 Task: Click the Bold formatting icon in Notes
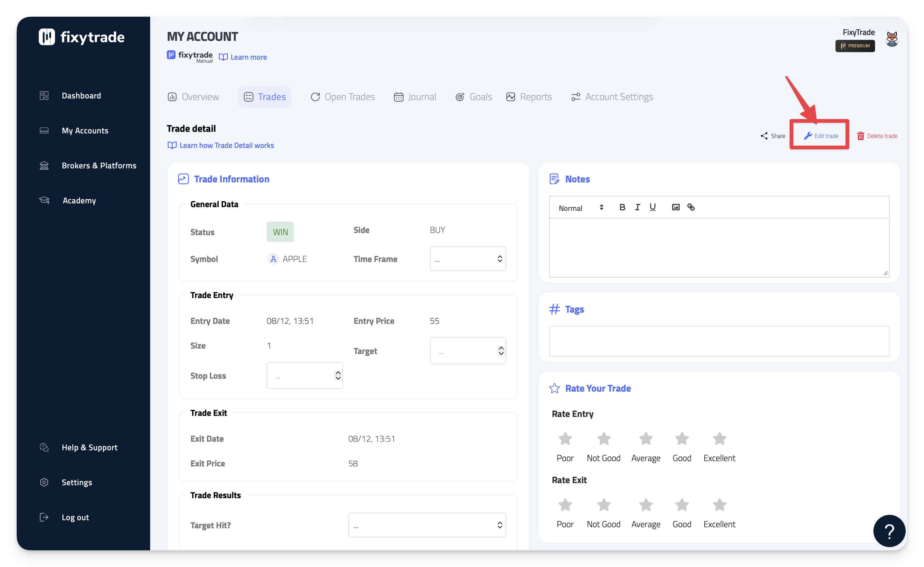pos(622,207)
